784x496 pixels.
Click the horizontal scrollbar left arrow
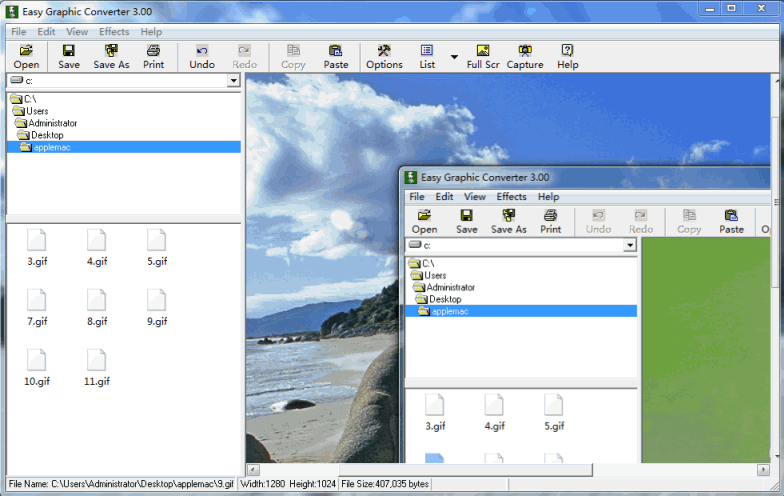click(253, 470)
